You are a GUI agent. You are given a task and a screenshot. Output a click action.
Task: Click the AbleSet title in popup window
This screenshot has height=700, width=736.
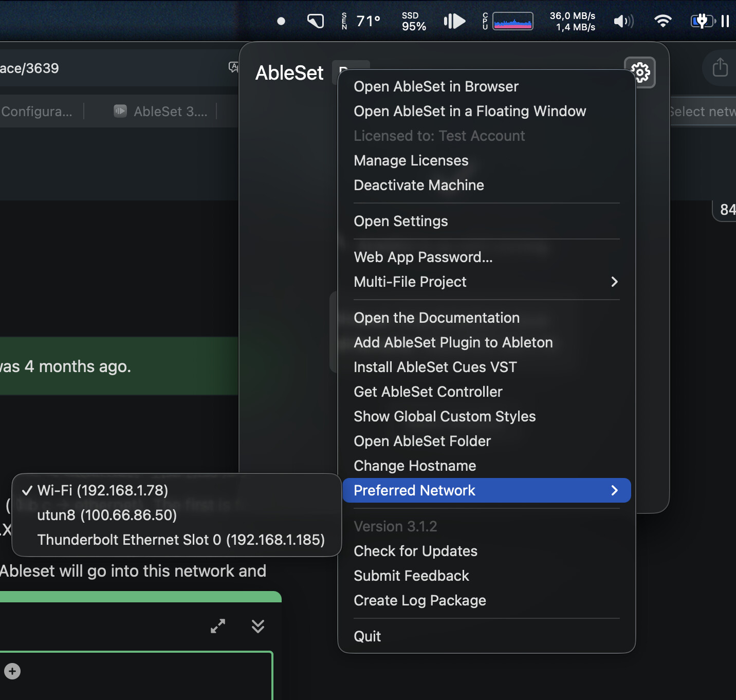click(x=289, y=73)
